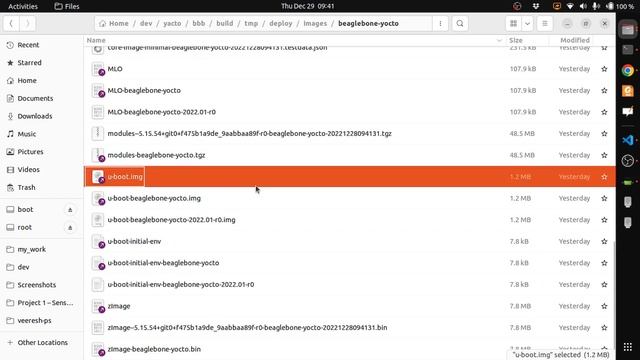Select the zImage--5.15.54 bin file
The width and height of the screenshot is (640, 360).
click(350, 328)
